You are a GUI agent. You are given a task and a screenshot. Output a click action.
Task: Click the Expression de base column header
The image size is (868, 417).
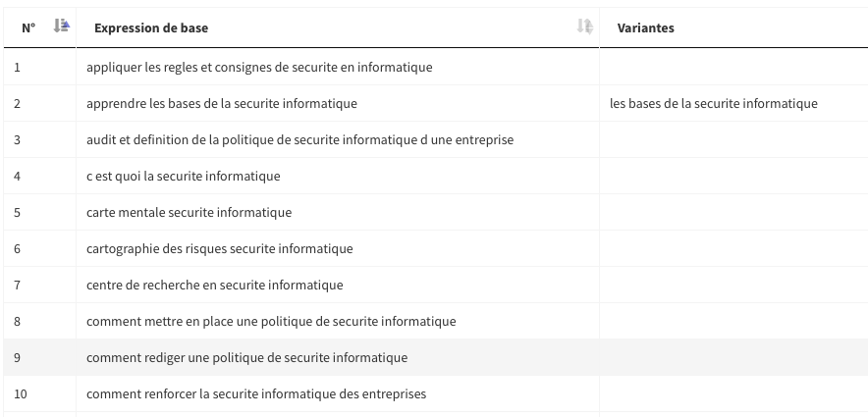(x=151, y=27)
